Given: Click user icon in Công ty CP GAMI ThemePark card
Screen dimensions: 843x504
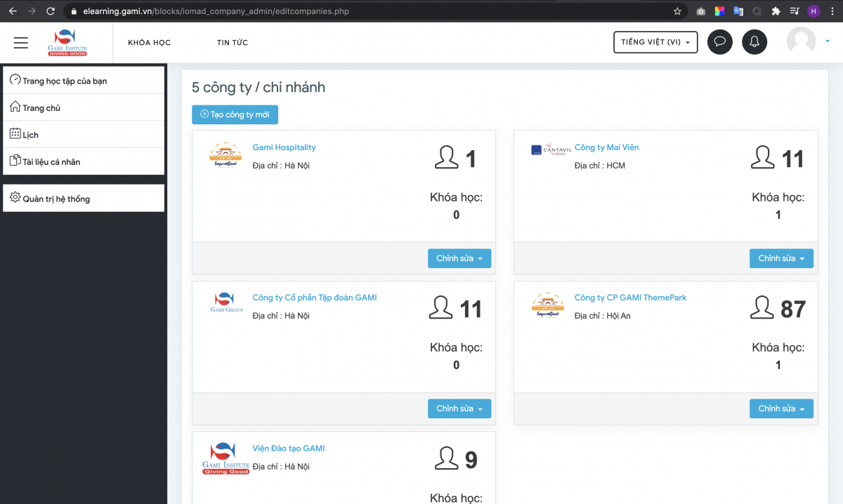Looking at the screenshot, I should (x=763, y=307).
